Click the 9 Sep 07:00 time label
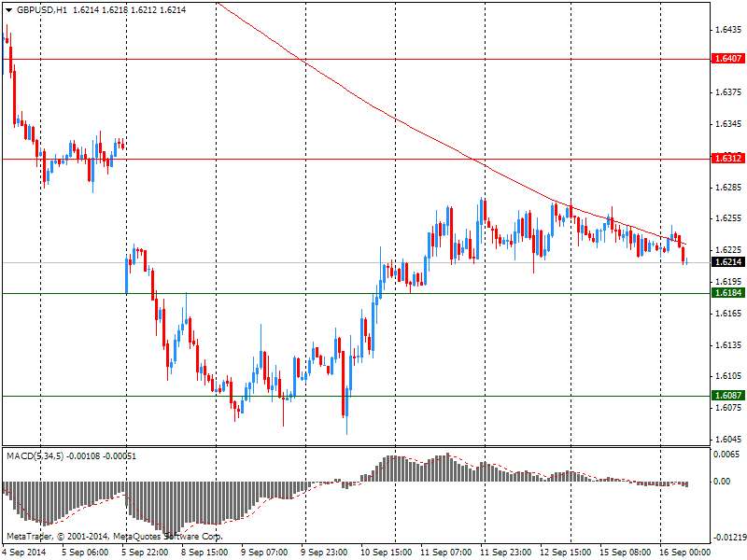The width and height of the screenshot is (747, 560). point(264,553)
